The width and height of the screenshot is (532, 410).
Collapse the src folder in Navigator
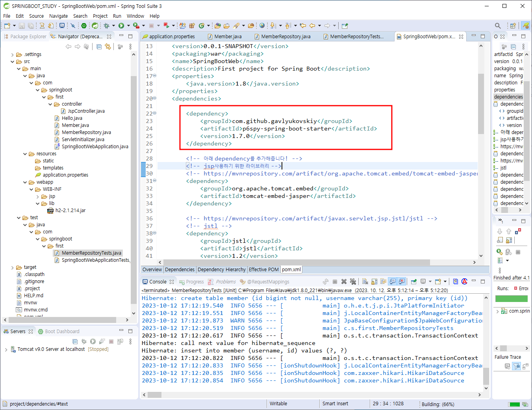tap(13, 61)
